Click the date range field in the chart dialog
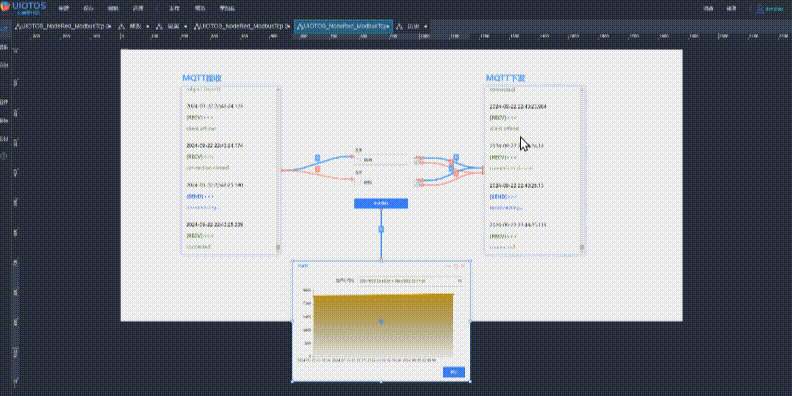Viewport: 792px width, 396px height. [x=410, y=280]
